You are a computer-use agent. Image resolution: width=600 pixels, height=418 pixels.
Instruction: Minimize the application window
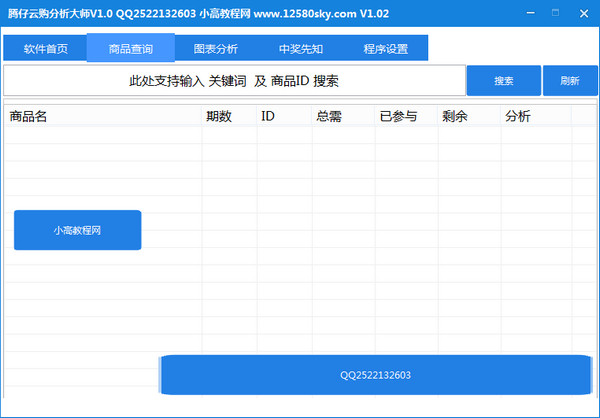click(529, 11)
